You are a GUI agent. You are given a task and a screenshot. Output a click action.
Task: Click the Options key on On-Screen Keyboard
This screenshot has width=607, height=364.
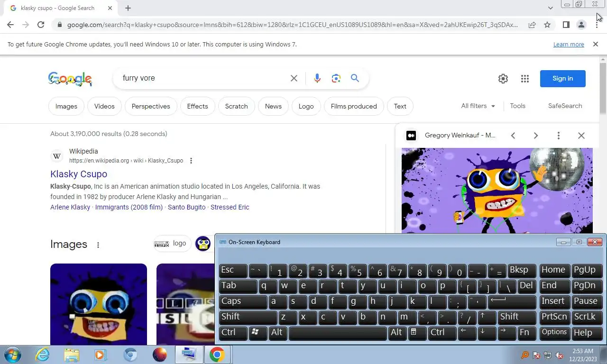pyautogui.click(x=555, y=333)
